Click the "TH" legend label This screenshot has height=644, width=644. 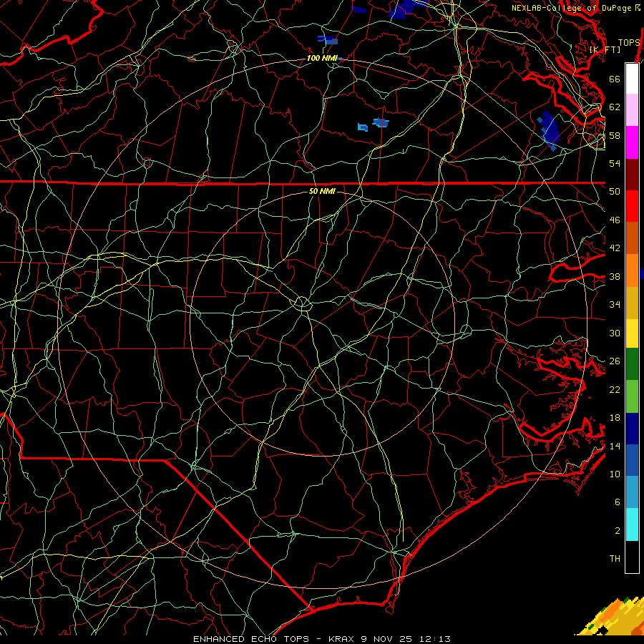click(x=615, y=559)
